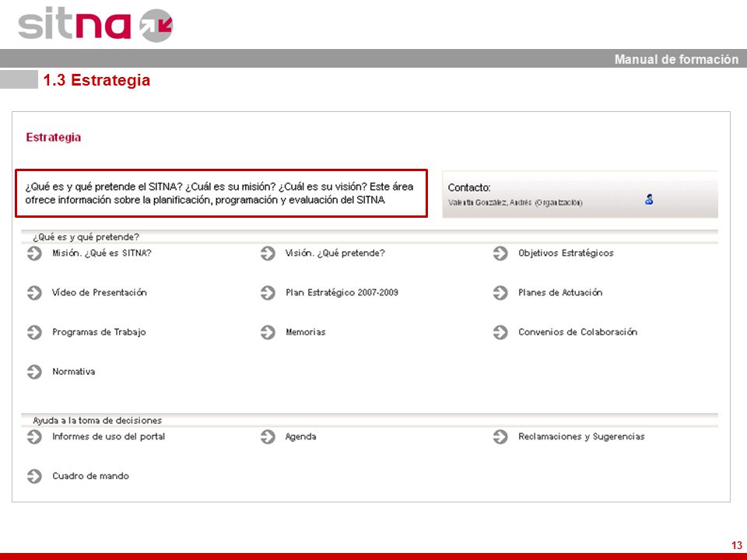Image resolution: width=747 pixels, height=560 pixels.
Task: Click the arrow icon beside Reclamaciones y Sugerencias
Action: [x=500, y=436]
